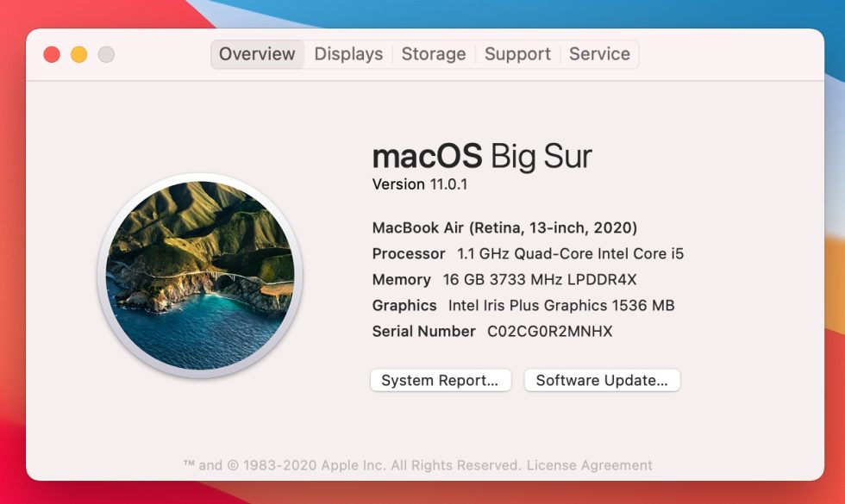The width and height of the screenshot is (845, 504).
Task: View the Service tab
Action: 599,54
